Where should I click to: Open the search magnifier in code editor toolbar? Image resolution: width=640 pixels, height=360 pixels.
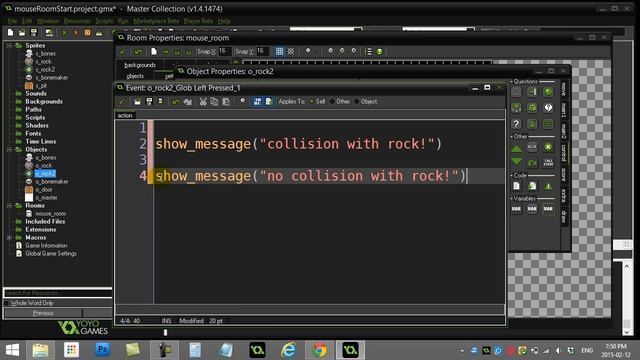242,101
